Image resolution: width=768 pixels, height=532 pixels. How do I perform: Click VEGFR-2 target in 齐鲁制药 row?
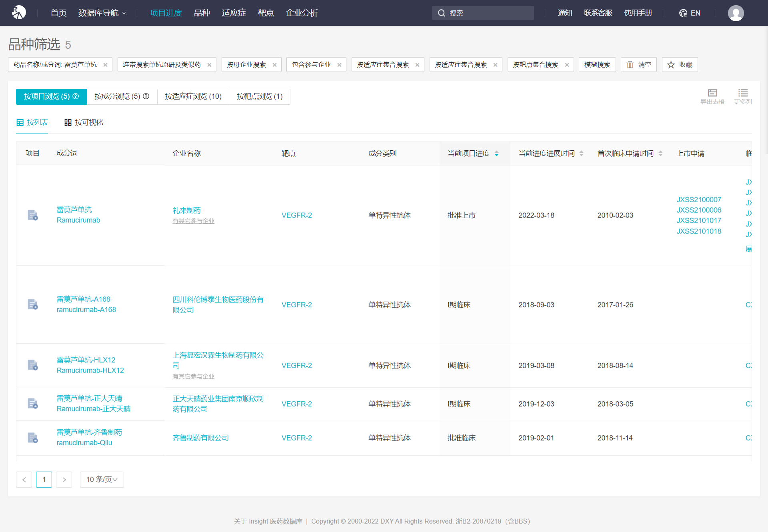pyautogui.click(x=296, y=438)
